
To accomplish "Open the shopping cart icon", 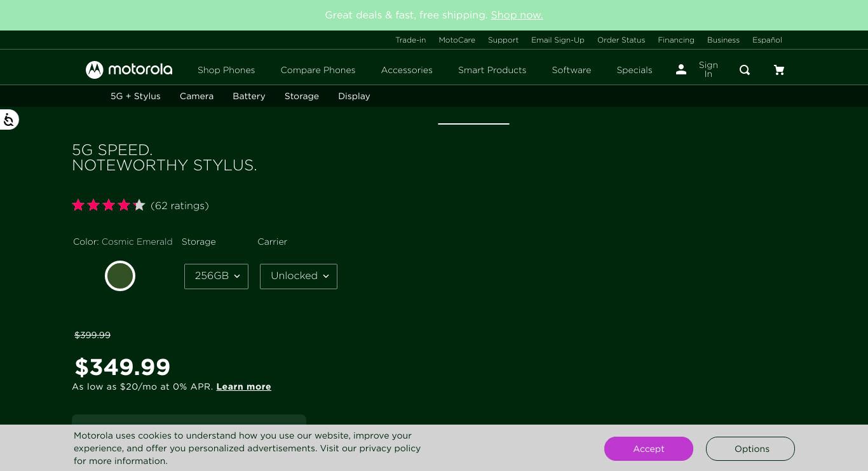I will 779,70.
